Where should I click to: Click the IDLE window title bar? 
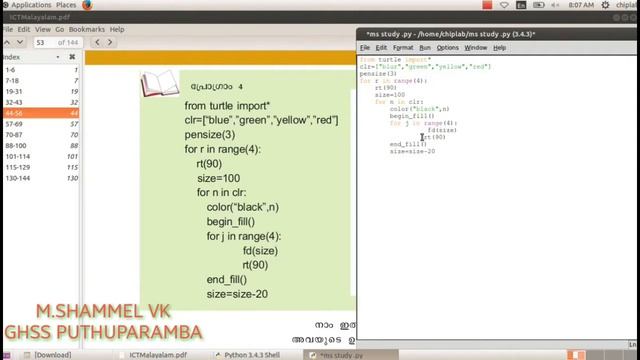tap(496, 34)
